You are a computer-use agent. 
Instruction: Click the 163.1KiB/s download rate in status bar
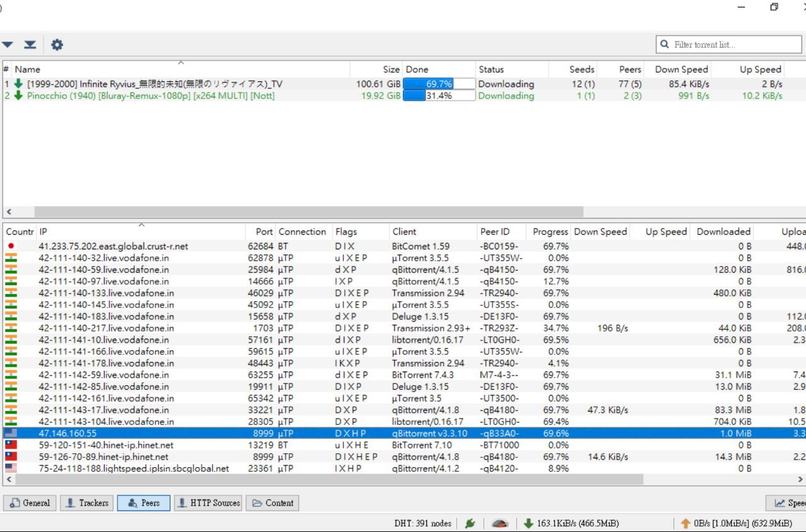[577, 523]
